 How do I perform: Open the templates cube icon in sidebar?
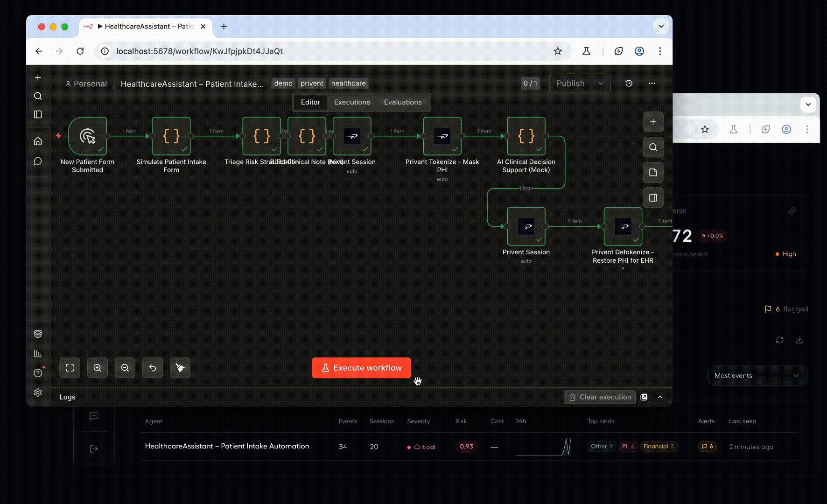pyautogui.click(x=38, y=334)
